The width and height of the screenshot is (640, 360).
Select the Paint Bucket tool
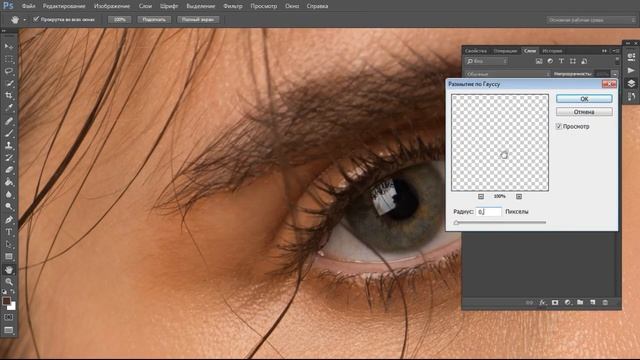pyautogui.click(x=9, y=182)
